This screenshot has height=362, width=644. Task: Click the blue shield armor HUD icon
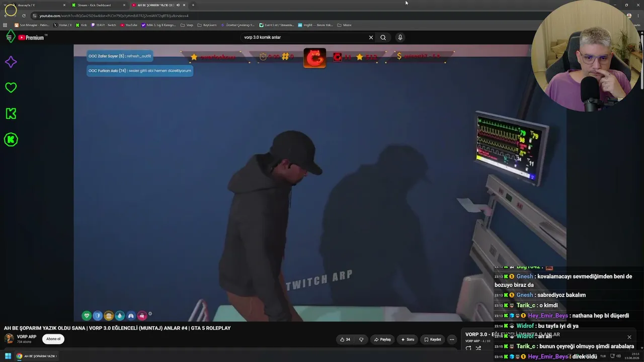tap(98, 316)
